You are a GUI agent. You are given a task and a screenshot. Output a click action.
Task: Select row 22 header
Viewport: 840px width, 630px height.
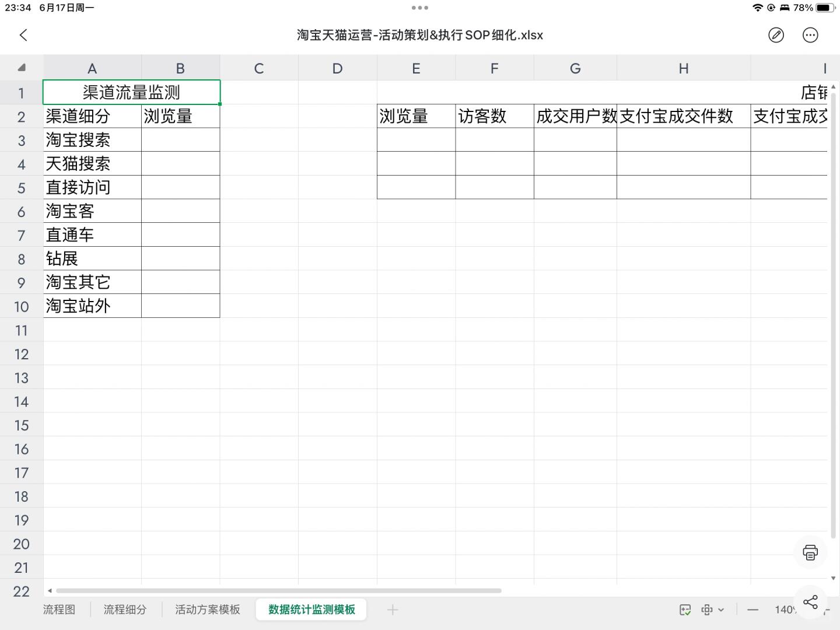click(x=22, y=591)
